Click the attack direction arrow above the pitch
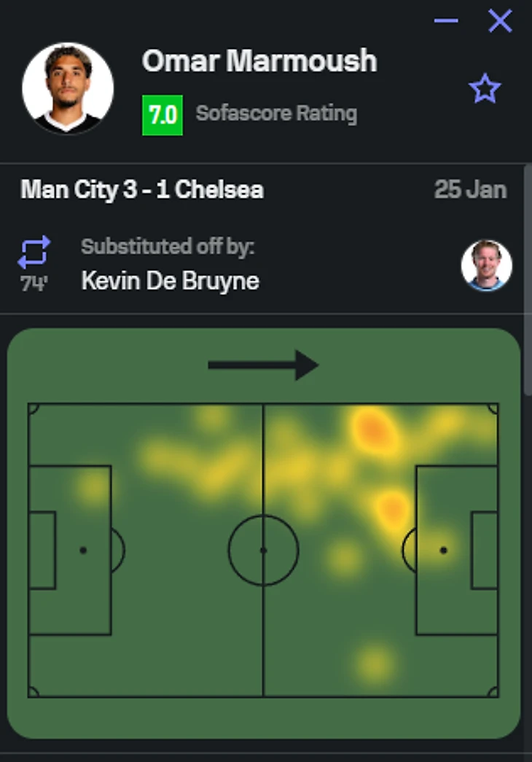Image resolution: width=532 pixels, height=762 pixels. tap(263, 365)
